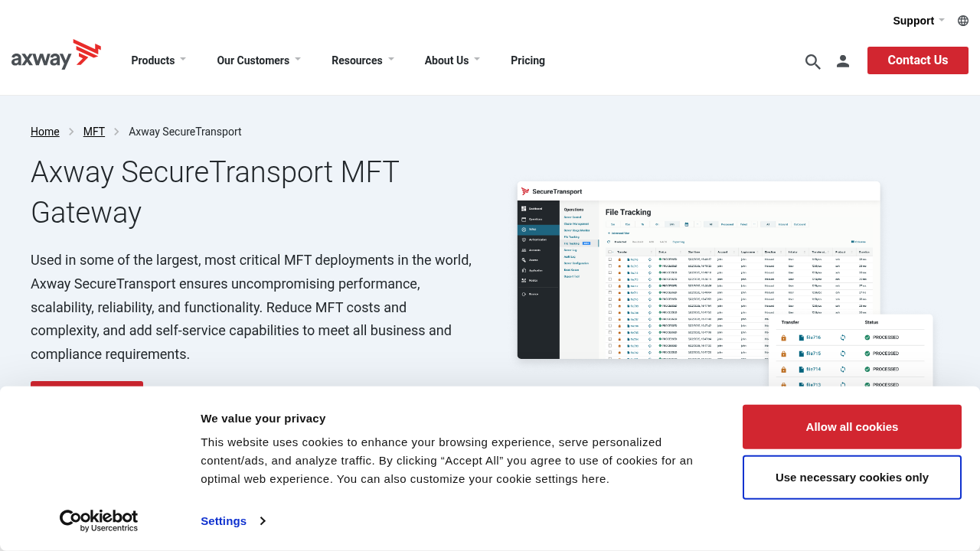Click the Axway logo
This screenshot has height=551, width=980.
(56, 54)
